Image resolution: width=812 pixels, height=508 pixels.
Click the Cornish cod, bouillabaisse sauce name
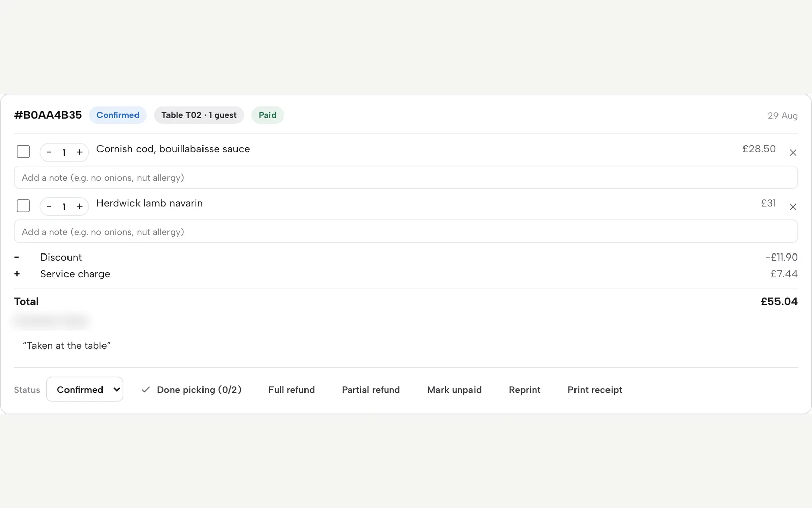click(x=173, y=149)
